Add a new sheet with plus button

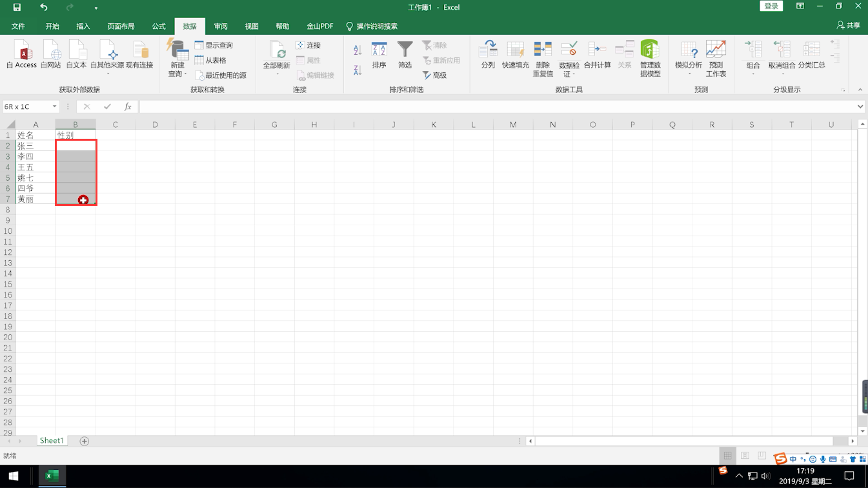[x=84, y=441]
